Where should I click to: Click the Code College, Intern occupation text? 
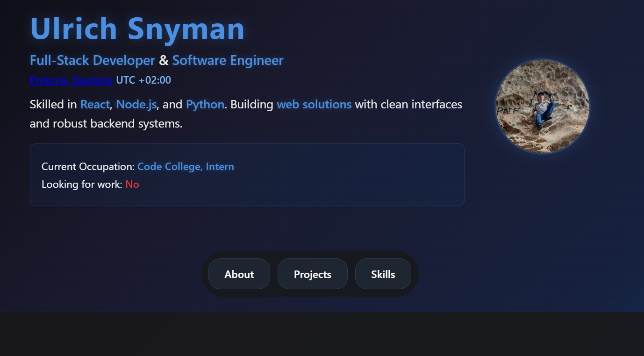pos(186,166)
